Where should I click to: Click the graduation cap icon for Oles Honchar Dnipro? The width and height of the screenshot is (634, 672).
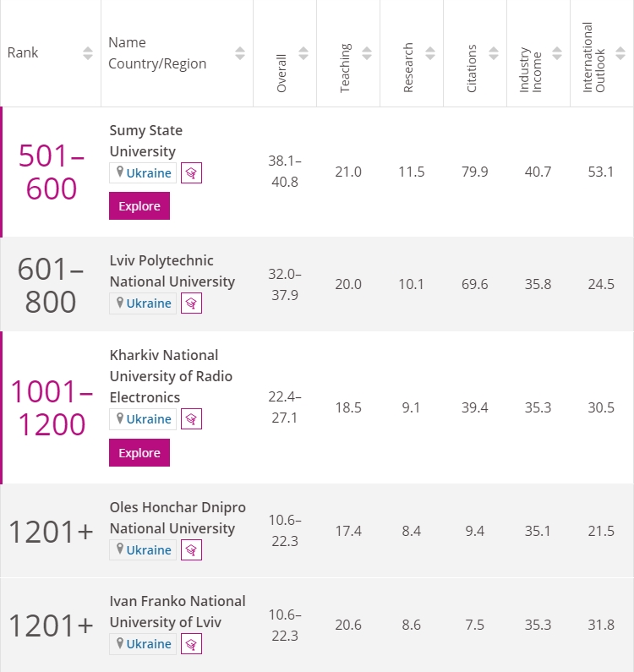(191, 550)
